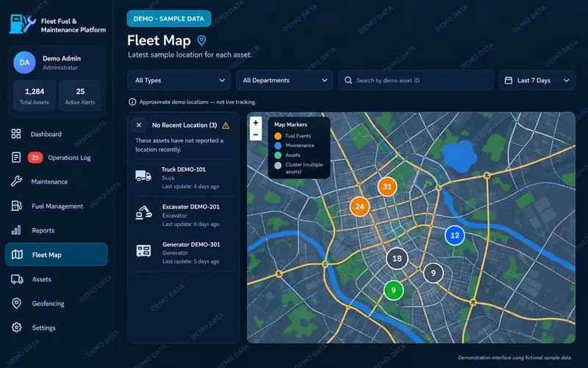The width and height of the screenshot is (588, 368).
Task: Click the Assets truck icon in sidebar
Action: pyautogui.click(x=17, y=279)
